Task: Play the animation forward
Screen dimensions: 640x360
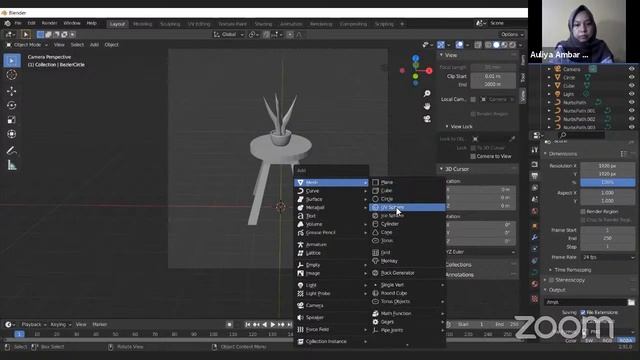Action: (x=272, y=324)
